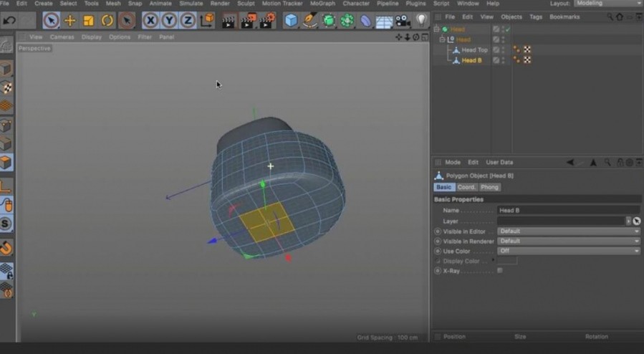644x354 pixels.
Task: Click Object Manager home icon
Action: [x=620, y=16]
